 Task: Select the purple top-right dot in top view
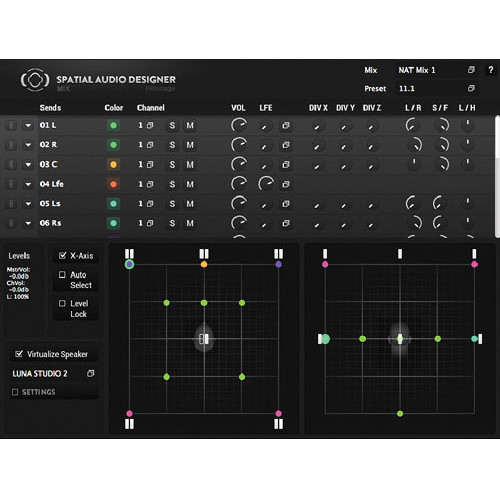pos(279,264)
